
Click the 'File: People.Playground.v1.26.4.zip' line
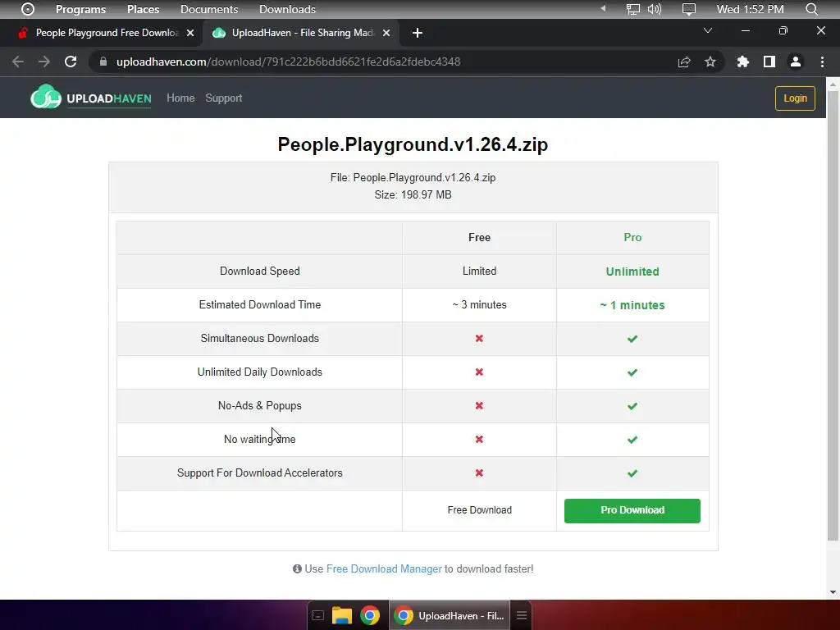(x=413, y=178)
